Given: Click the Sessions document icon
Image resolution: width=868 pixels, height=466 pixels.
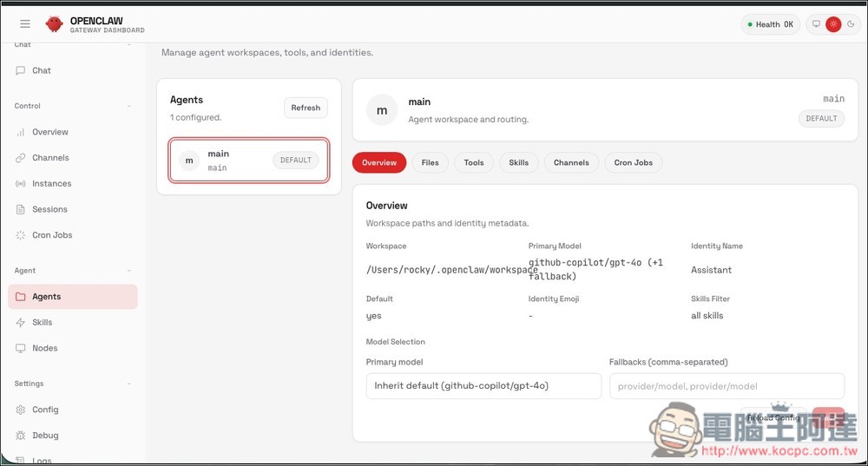Looking at the screenshot, I should (x=21, y=209).
